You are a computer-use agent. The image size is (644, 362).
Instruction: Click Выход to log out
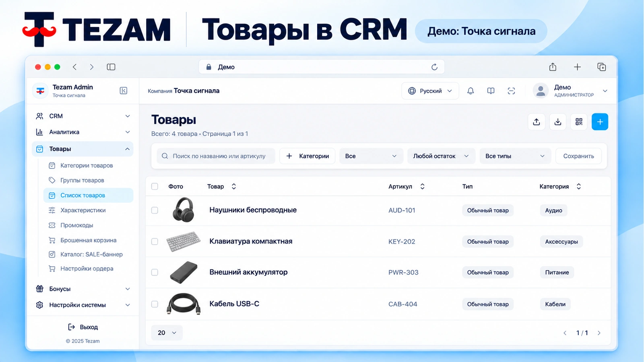click(x=83, y=327)
